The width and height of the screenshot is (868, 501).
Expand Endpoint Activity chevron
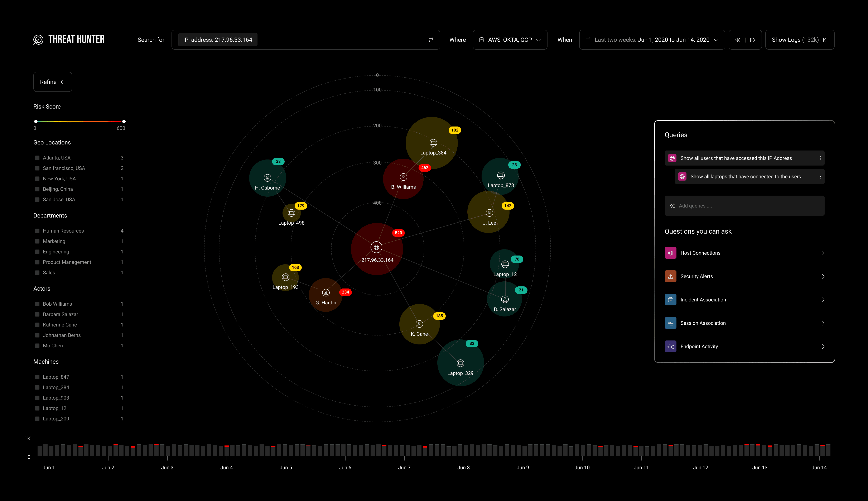(x=823, y=347)
